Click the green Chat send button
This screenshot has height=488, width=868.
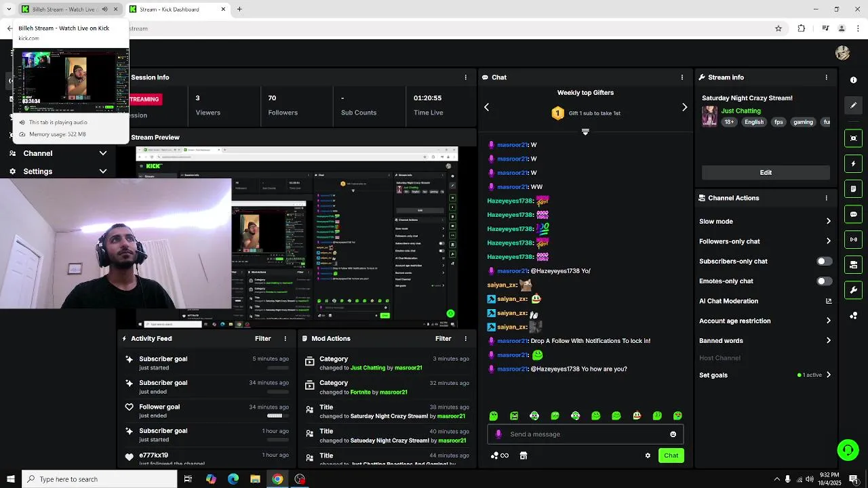671,455
